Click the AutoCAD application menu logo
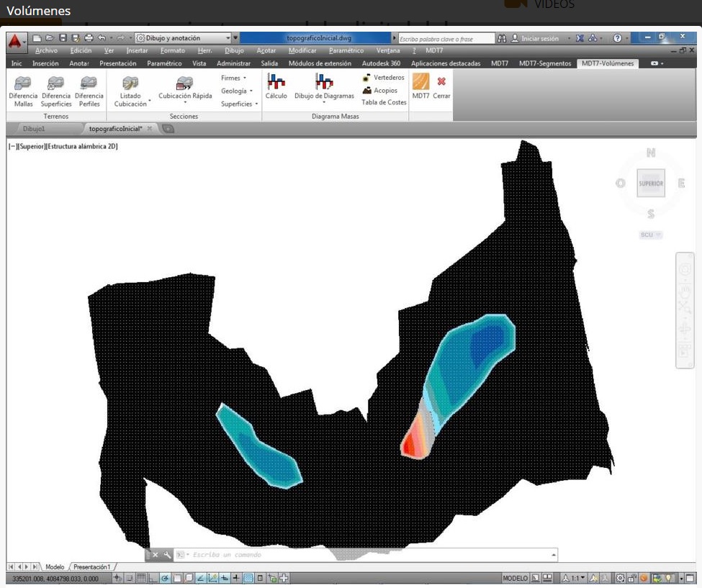702x588 pixels. coord(15,41)
